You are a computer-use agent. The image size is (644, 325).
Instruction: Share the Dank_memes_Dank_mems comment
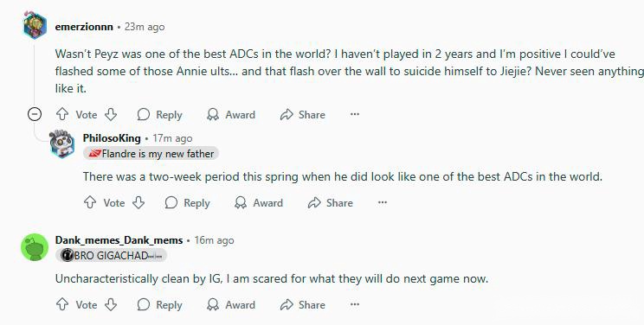pyautogui.click(x=303, y=305)
